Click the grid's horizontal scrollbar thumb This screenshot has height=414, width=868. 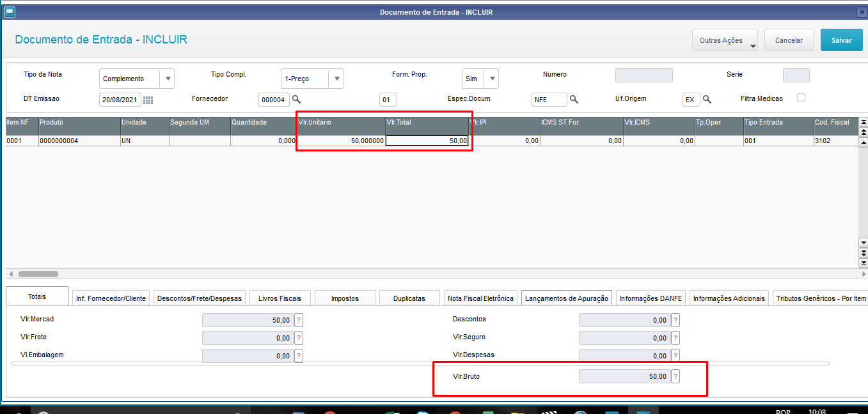[38, 274]
